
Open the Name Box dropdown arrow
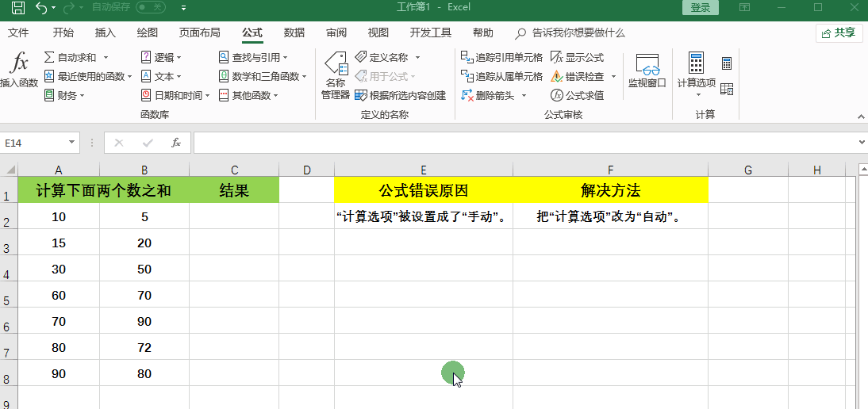[71, 143]
